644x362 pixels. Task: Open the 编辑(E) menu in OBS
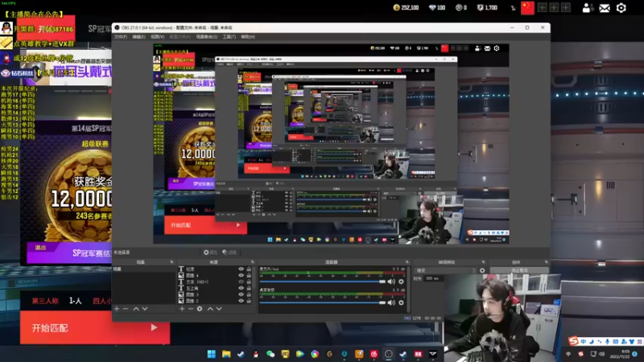tap(138, 37)
